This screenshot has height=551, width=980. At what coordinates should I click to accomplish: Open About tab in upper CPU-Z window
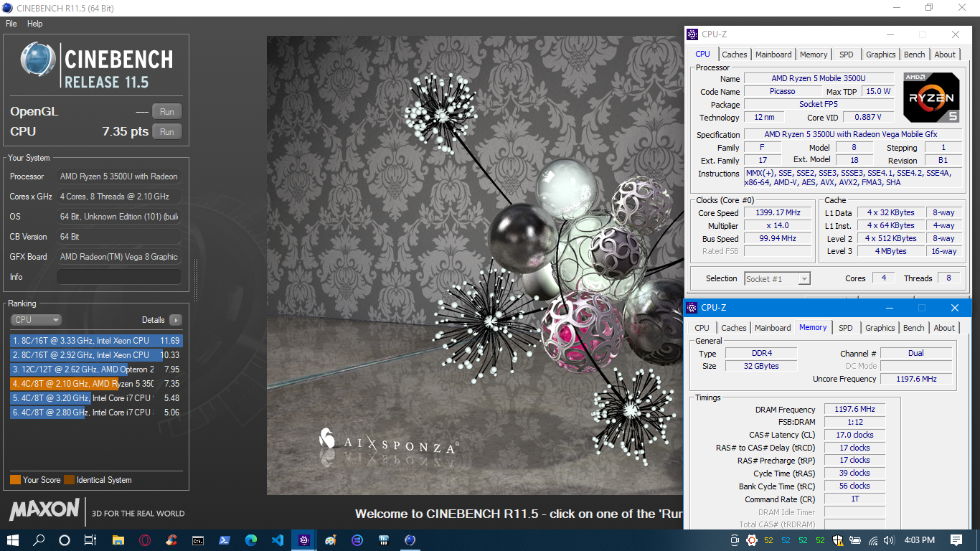tap(945, 55)
